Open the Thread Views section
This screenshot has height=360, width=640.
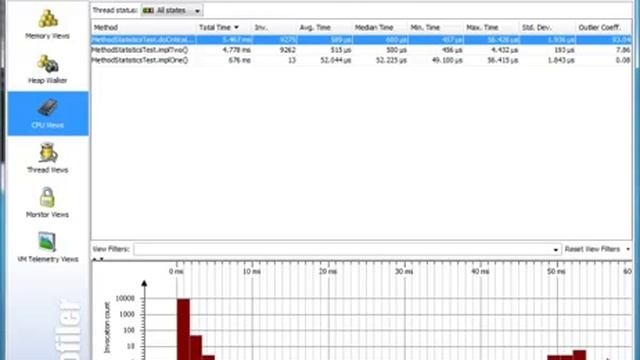click(x=47, y=158)
